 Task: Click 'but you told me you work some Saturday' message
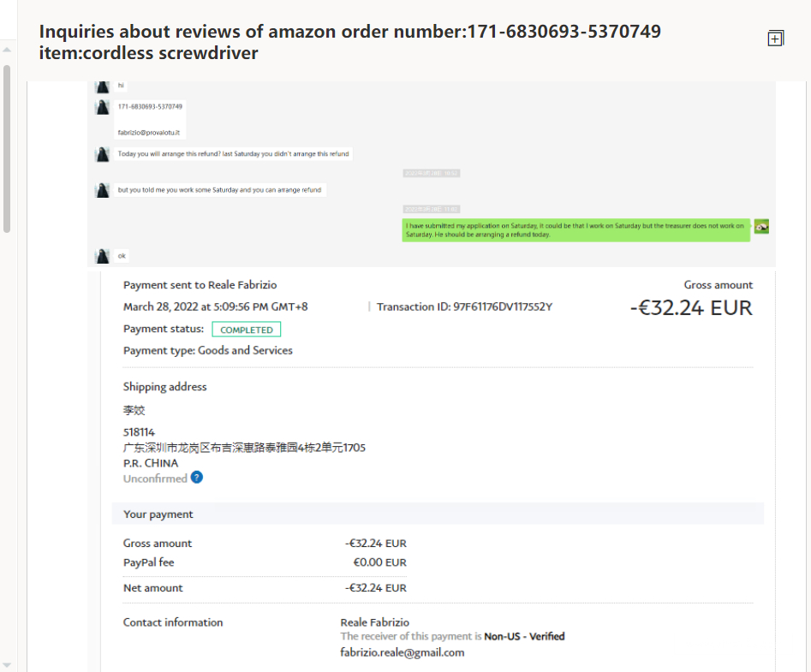tap(220, 190)
